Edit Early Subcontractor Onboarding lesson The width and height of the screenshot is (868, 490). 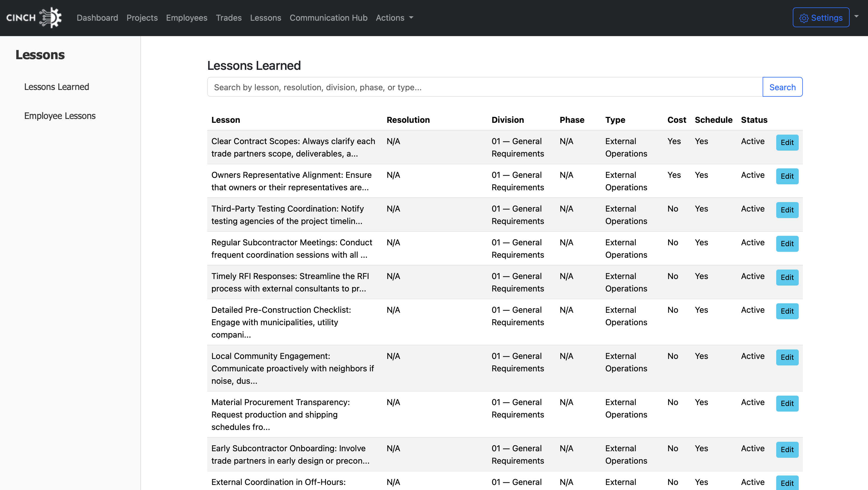click(787, 449)
